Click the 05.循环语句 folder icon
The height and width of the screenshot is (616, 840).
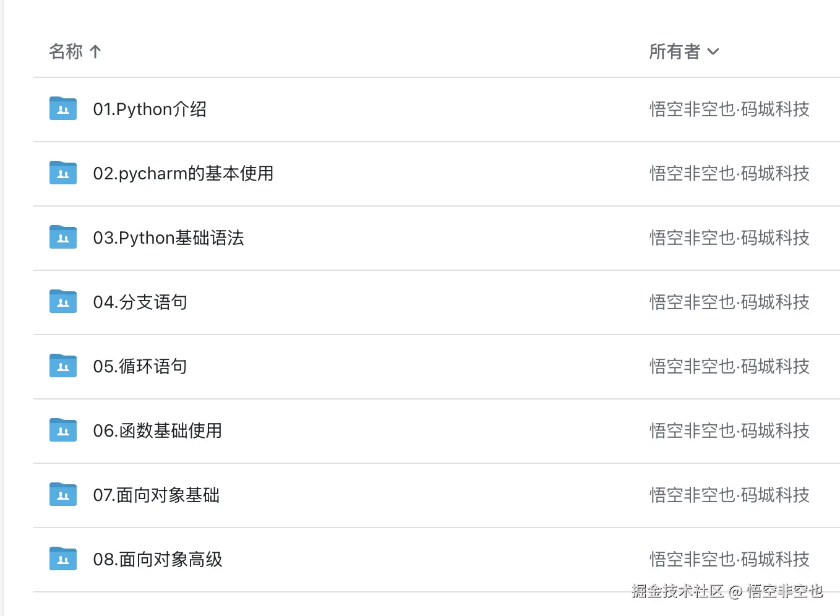pyautogui.click(x=63, y=366)
